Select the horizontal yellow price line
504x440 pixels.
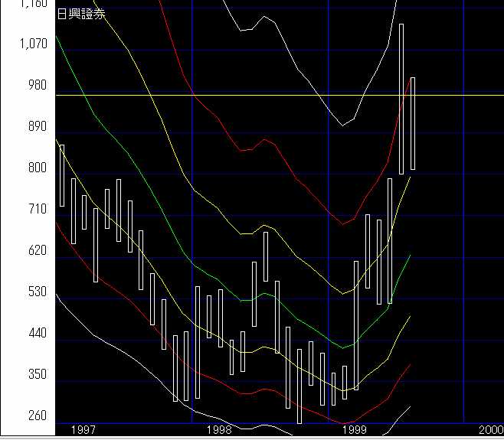click(230, 96)
